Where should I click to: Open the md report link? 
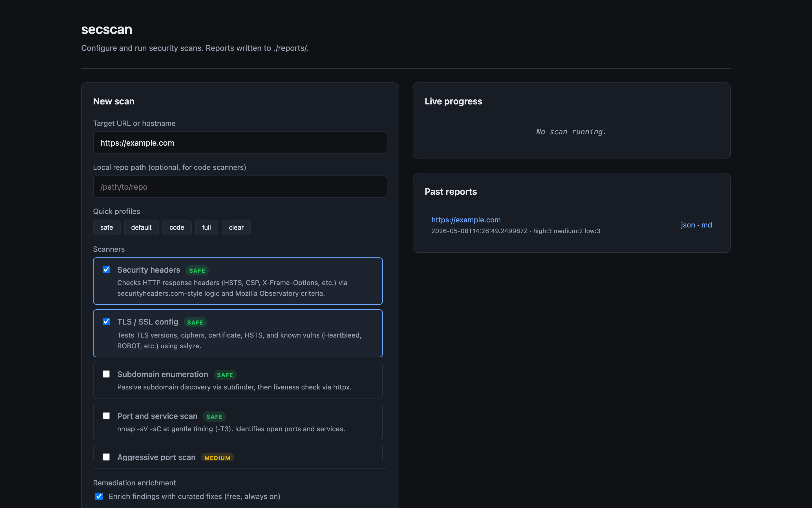point(706,225)
